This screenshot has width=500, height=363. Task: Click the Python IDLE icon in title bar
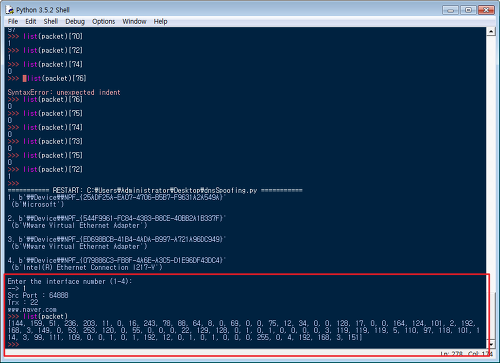9,10
